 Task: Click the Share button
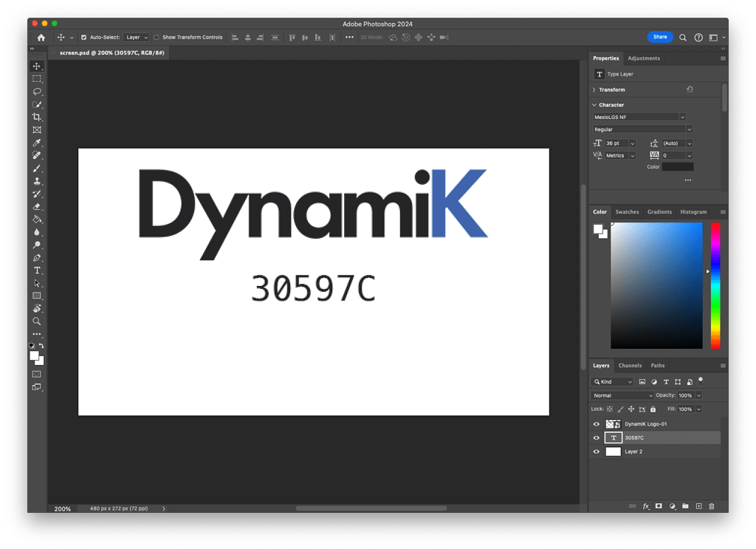pyautogui.click(x=659, y=36)
